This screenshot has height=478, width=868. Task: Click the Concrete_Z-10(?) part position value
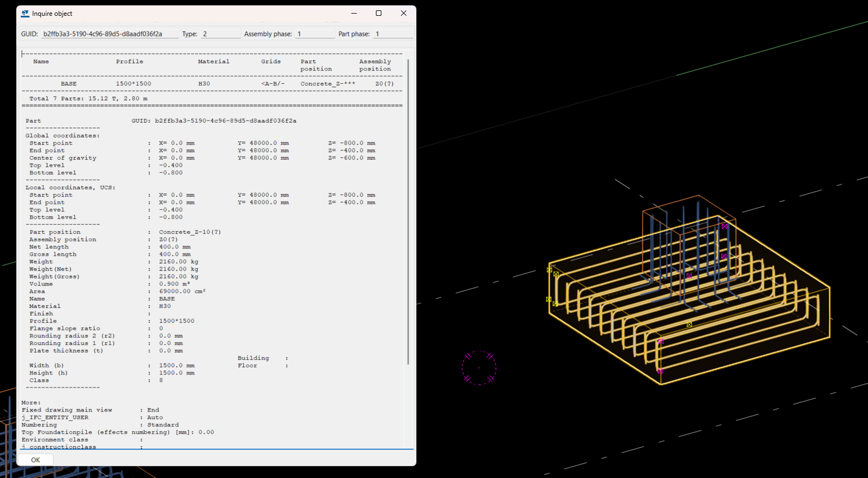tap(190, 232)
